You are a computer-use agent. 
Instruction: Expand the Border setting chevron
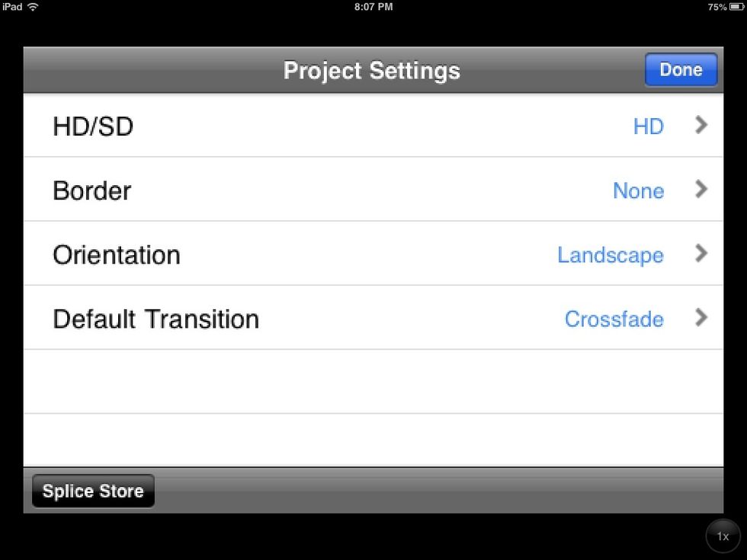coord(701,190)
